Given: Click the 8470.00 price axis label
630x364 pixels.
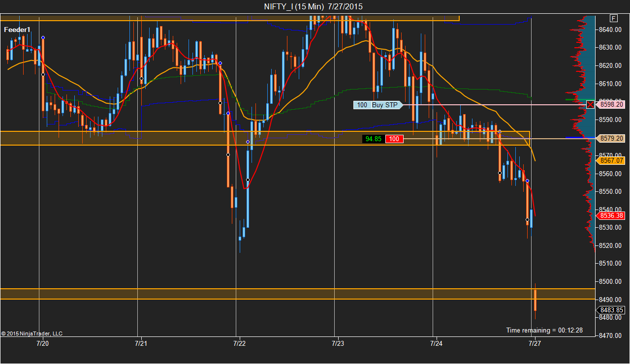Looking at the screenshot, I should tap(611, 335).
